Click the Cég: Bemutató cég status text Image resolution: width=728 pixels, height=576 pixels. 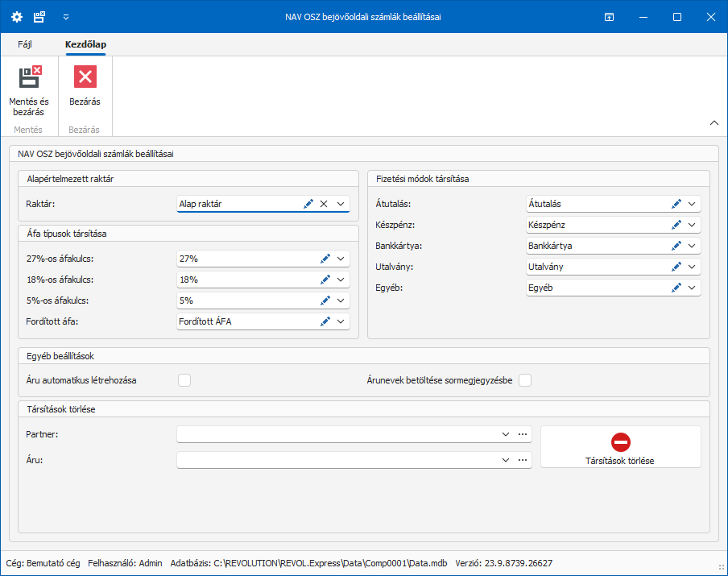click(43, 563)
